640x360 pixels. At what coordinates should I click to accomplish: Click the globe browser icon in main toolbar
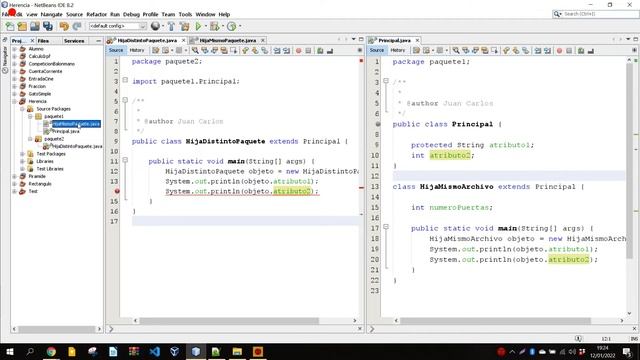(155, 27)
